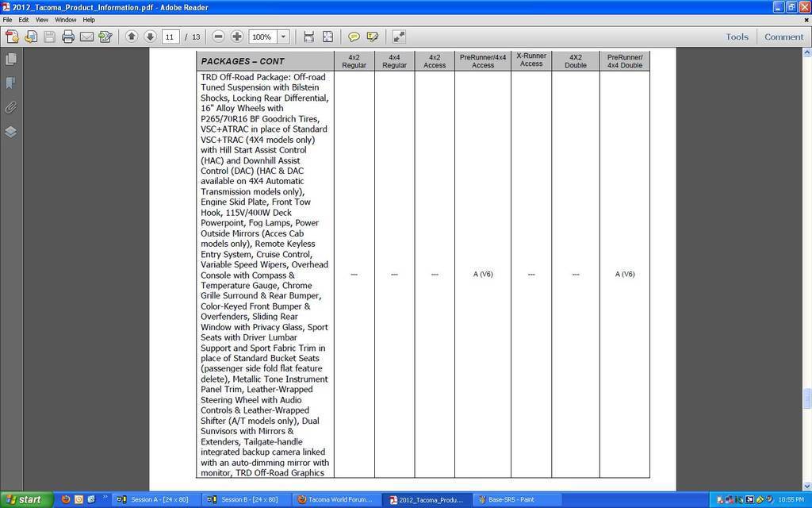
Task: Click the 100% zoom value field
Action: [x=263, y=37]
